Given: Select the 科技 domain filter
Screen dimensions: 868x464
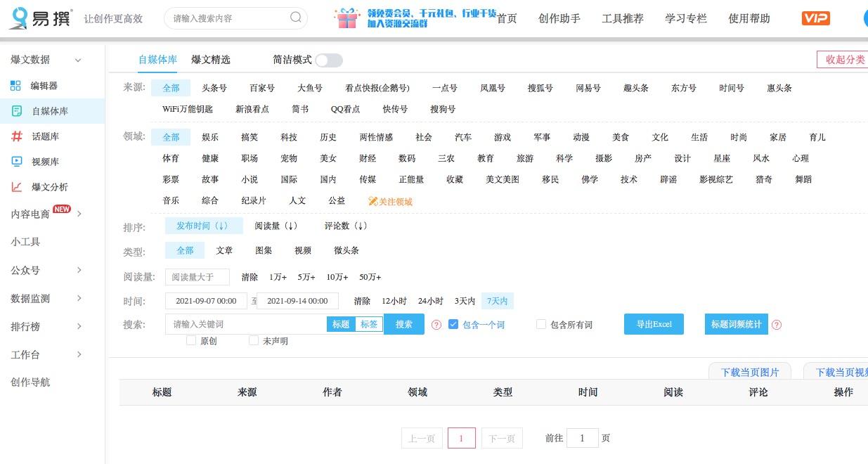Looking at the screenshot, I should point(289,137).
